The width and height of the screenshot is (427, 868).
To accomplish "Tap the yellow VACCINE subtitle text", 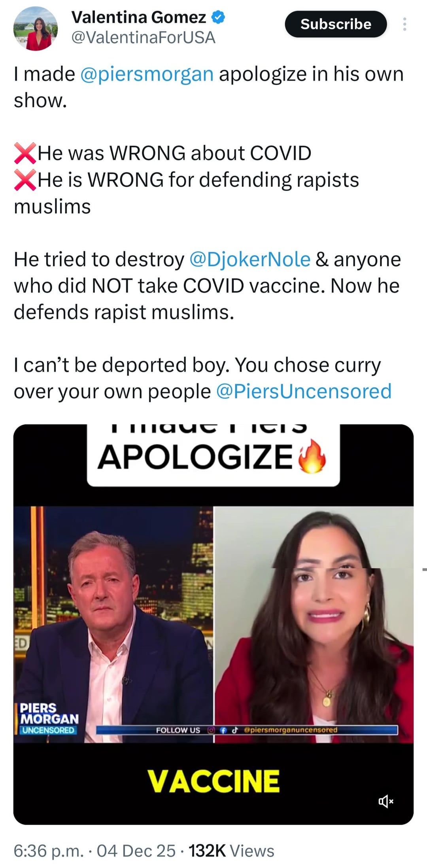I will (213, 781).
